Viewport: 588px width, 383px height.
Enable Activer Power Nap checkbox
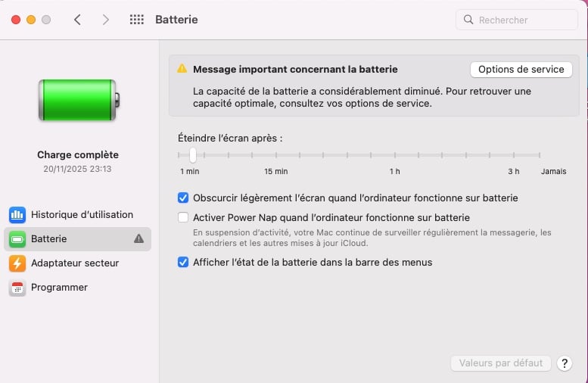point(182,218)
